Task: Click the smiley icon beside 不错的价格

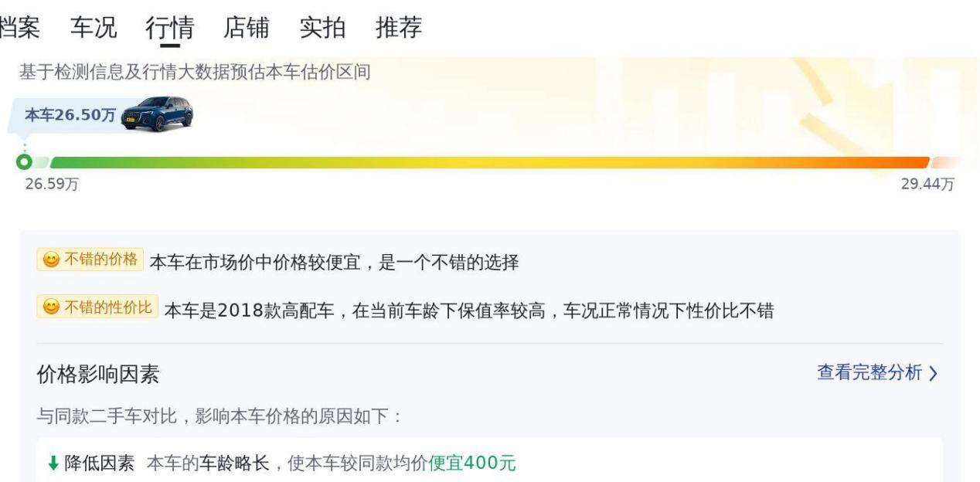Action: pos(51,260)
